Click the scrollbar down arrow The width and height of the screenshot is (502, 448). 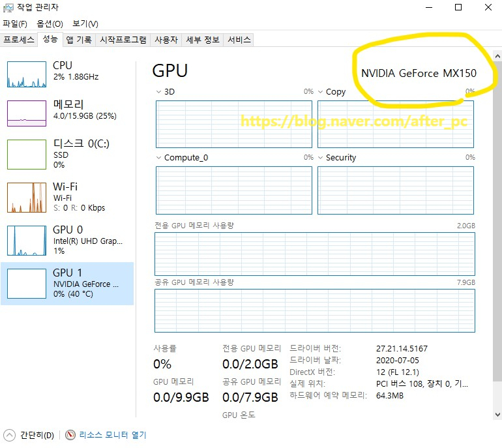pyautogui.click(x=497, y=415)
